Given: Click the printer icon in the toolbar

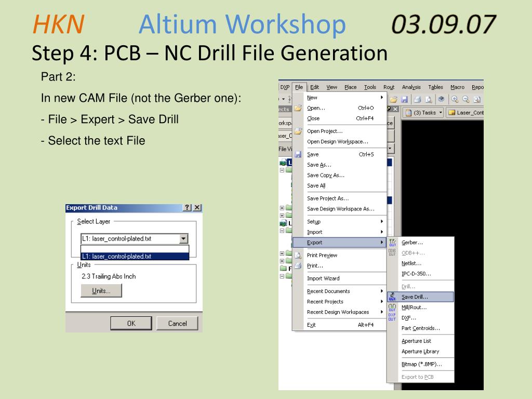Looking at the screenshot, I should tap(417, 99).
